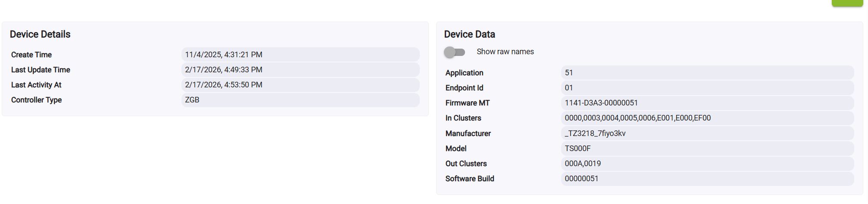Enable the Show raw names toggle

point(455,52)
